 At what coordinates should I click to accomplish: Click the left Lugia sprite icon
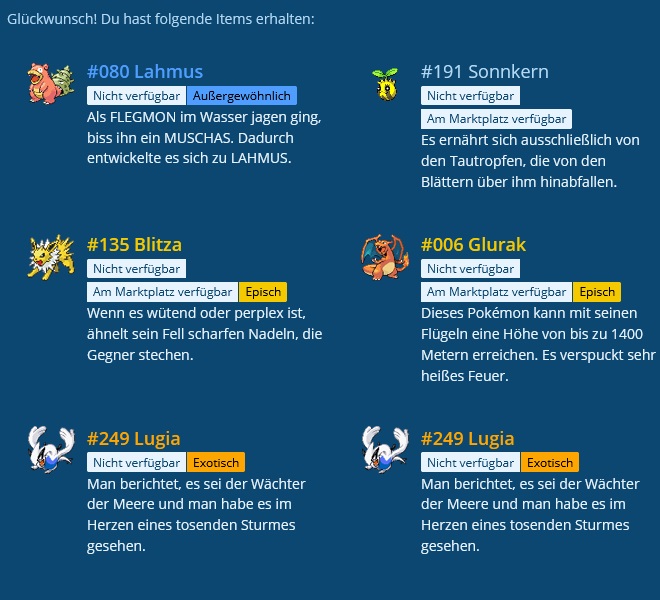click(x=51, y=449)
